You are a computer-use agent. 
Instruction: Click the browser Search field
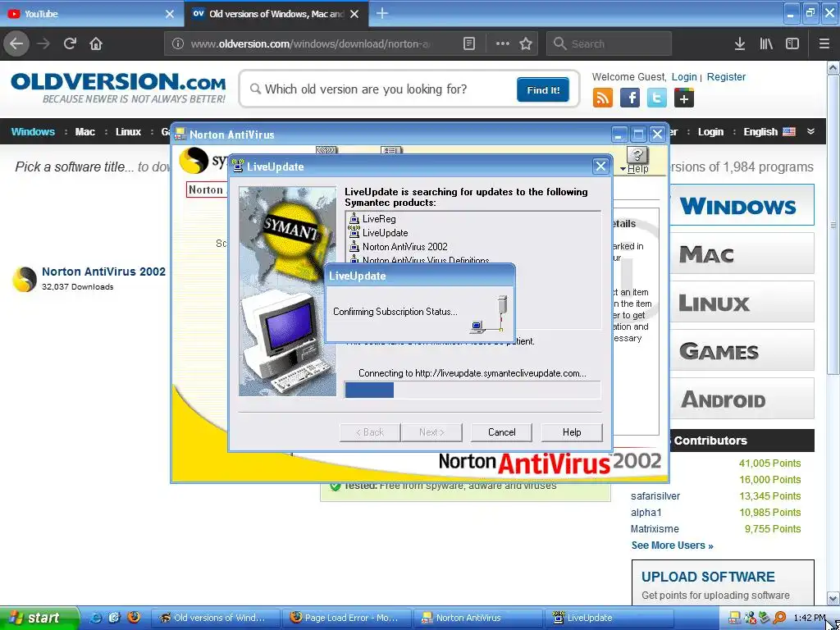[x=609, y=44]
